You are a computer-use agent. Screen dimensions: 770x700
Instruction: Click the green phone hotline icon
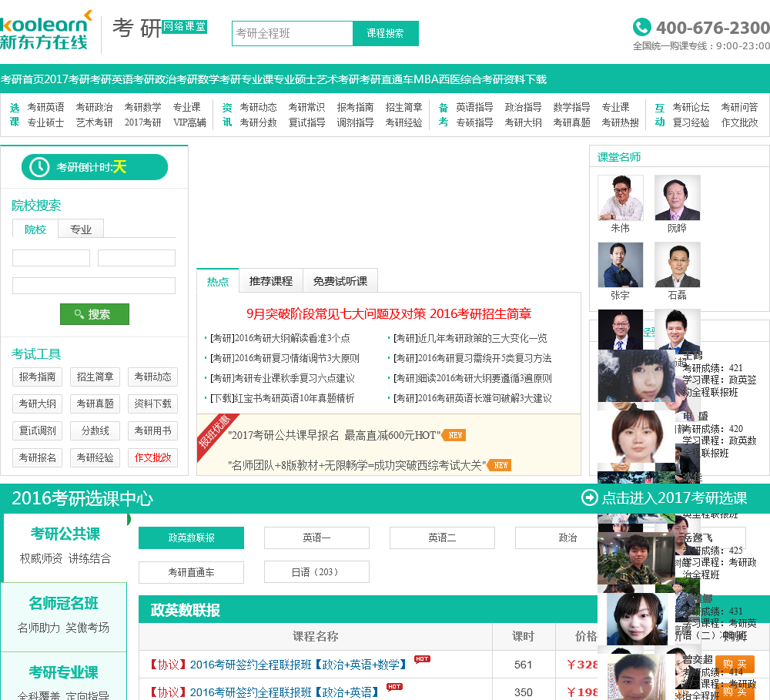click(x=642, y=27)
